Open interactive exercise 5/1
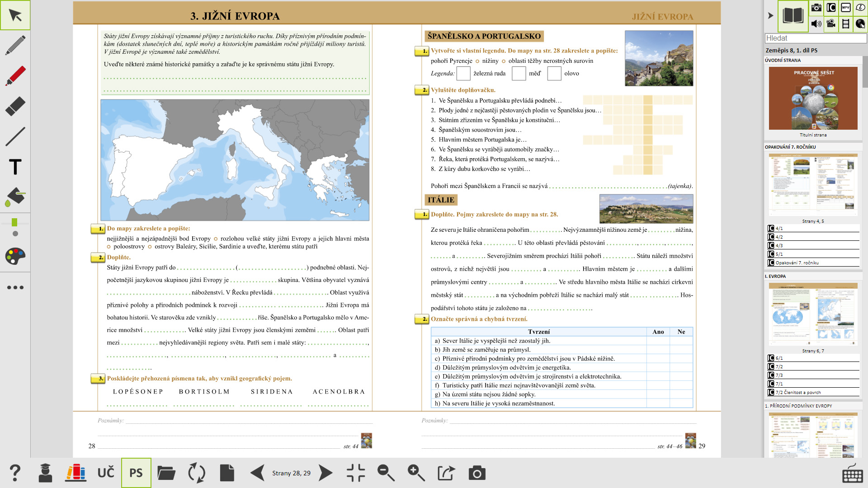 pos(813,254)
